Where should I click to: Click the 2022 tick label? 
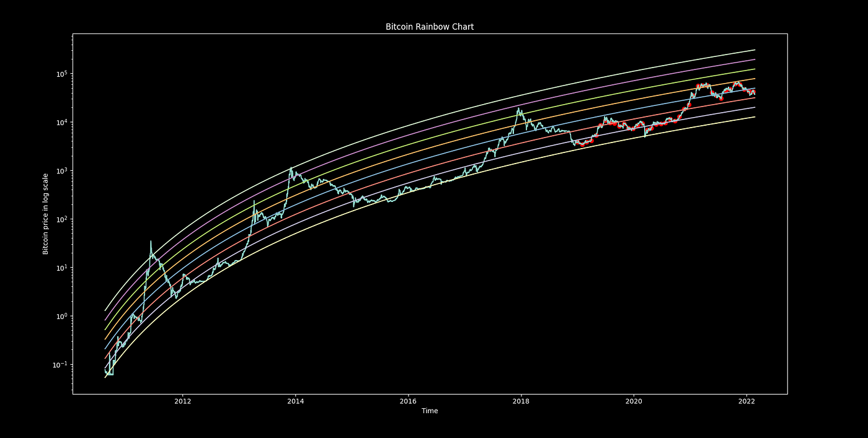tap(747, 401)
